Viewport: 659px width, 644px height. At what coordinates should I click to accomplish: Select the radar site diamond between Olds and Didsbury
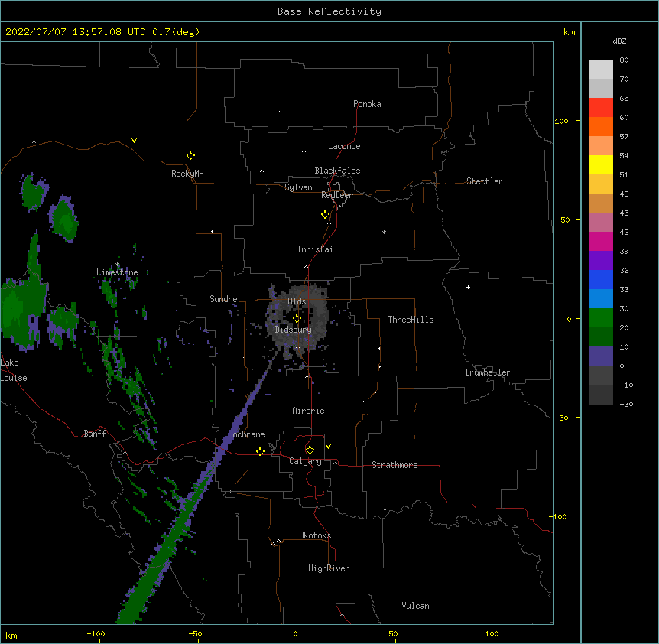[x=297, y=319]
